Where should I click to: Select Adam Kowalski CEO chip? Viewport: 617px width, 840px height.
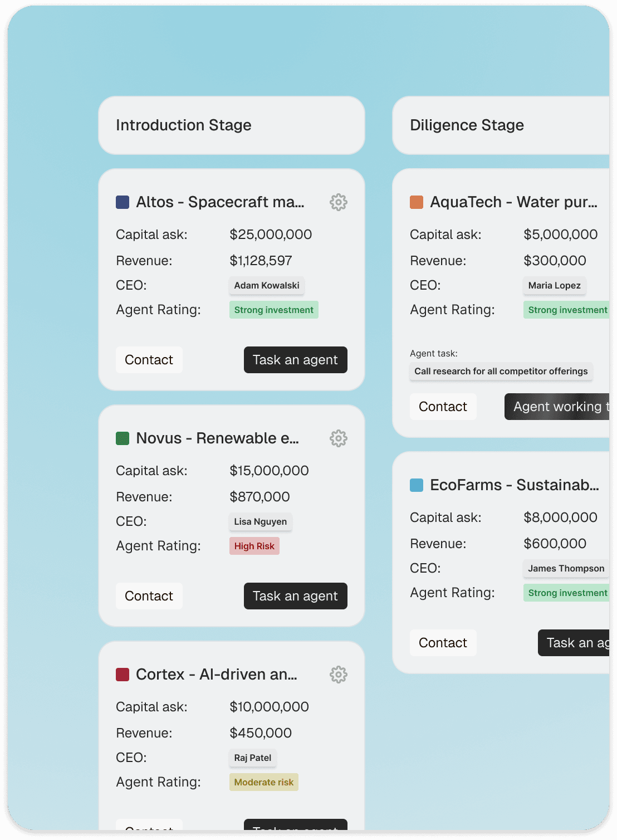click(266, 286)
